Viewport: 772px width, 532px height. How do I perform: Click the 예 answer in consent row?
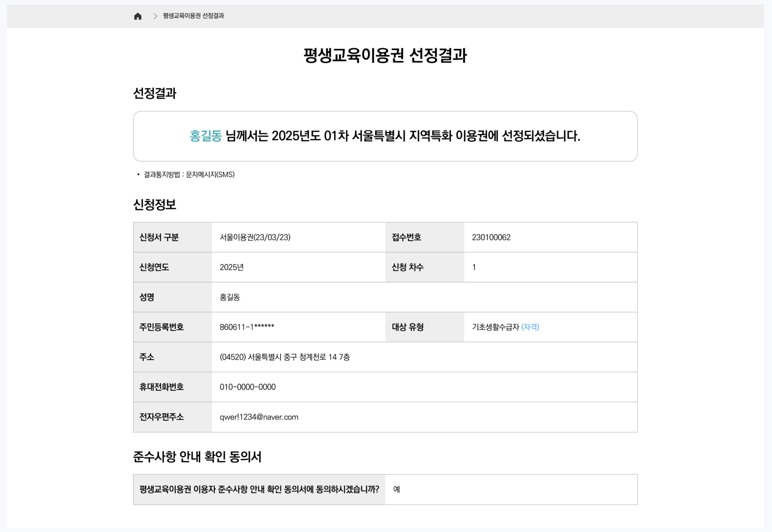[396, 489]
